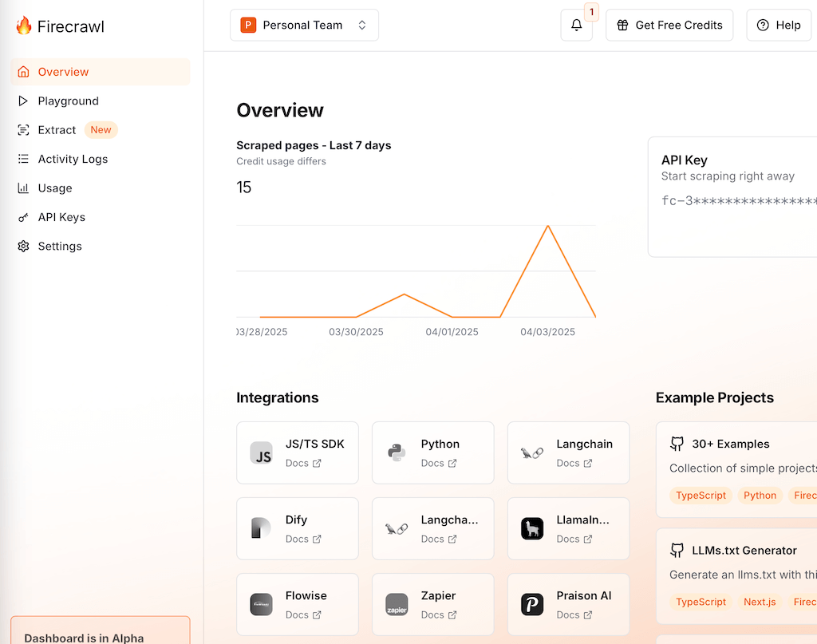Click the notification bell icon
Screen dimensions: 817x644
point(576,25)
